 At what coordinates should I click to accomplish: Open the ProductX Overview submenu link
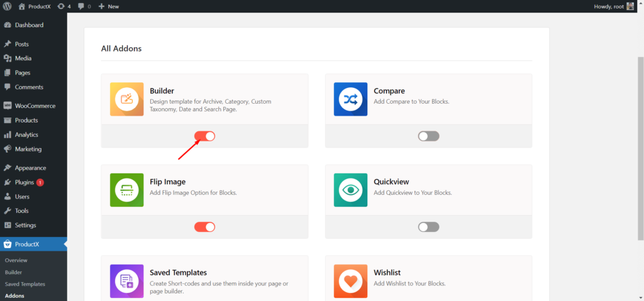[16, 260]
